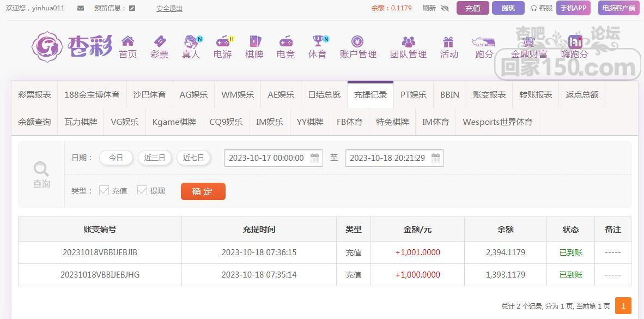Screen dimensions: 644x319
Task: Switch to IM体育 tab
Action: pyautogui.click(x=436, y=122)
